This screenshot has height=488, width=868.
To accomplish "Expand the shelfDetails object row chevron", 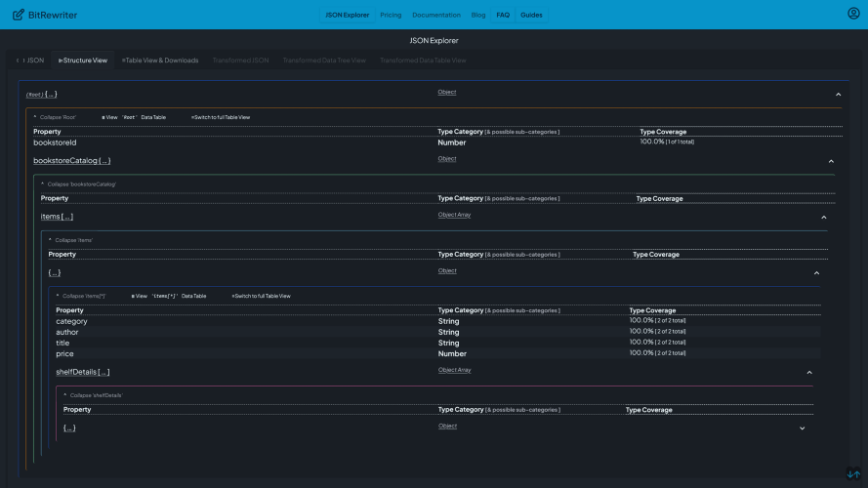I will tap(803, 428).
